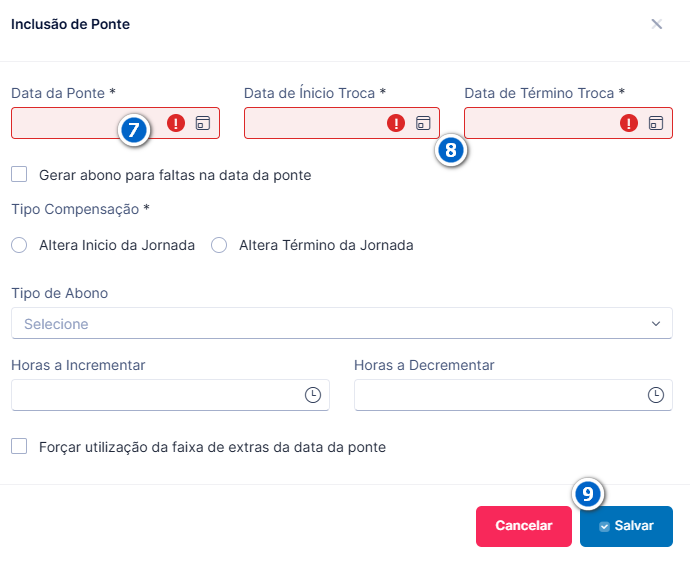The height and width of the screenshot is (562, 690).
Task: Save the form with Salvar button
Action: click(626, 526)
